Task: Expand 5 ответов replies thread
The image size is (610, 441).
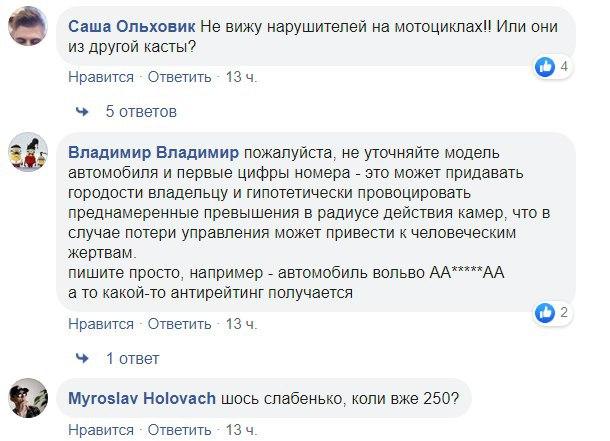Action: 140,109
